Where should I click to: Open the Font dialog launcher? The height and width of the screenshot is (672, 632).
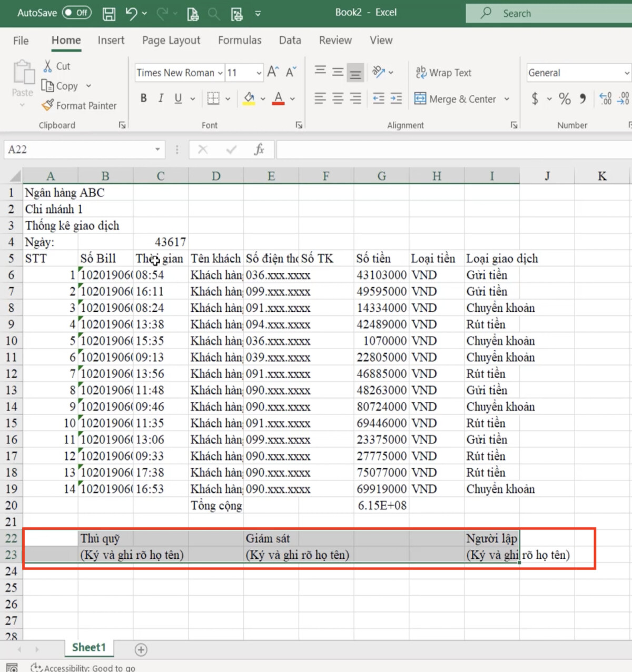click(x=299, y=125)
